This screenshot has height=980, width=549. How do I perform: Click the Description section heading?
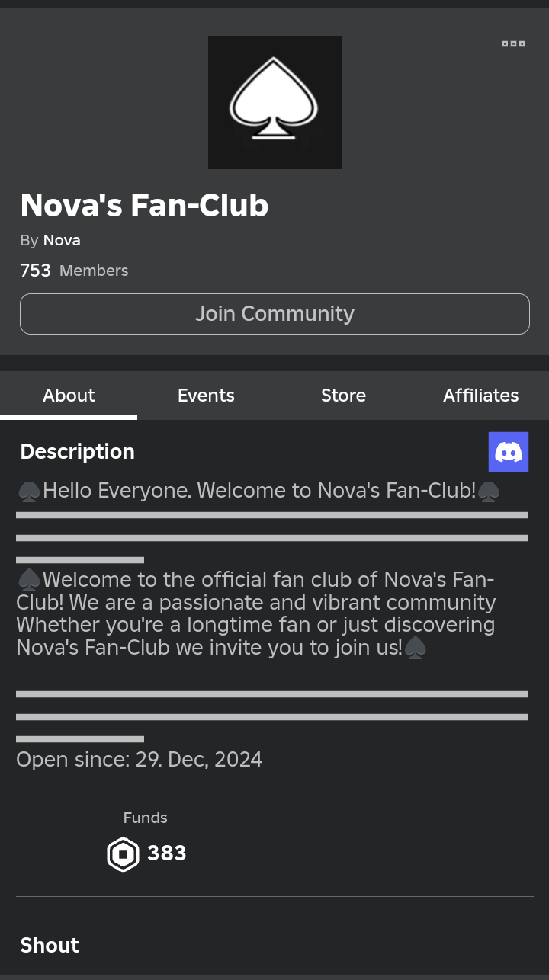click(77, 452)
